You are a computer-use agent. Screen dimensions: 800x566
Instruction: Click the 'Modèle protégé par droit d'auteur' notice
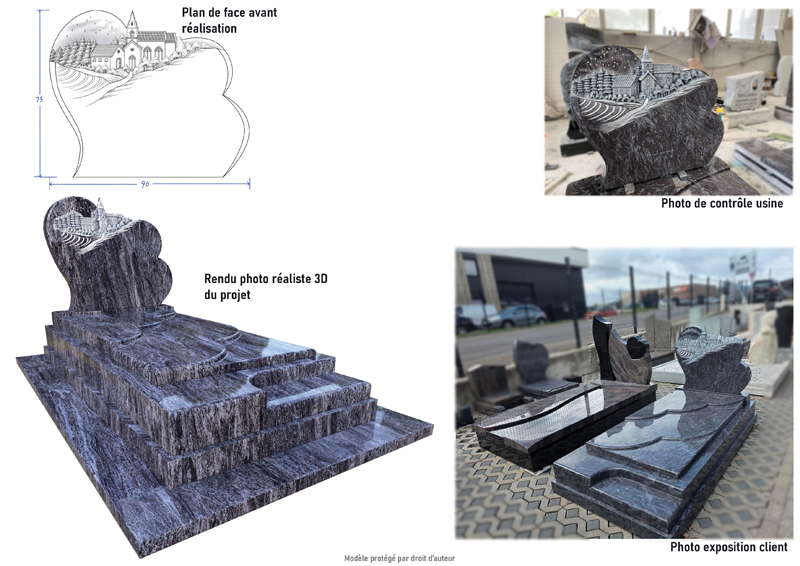click(399, 558)
